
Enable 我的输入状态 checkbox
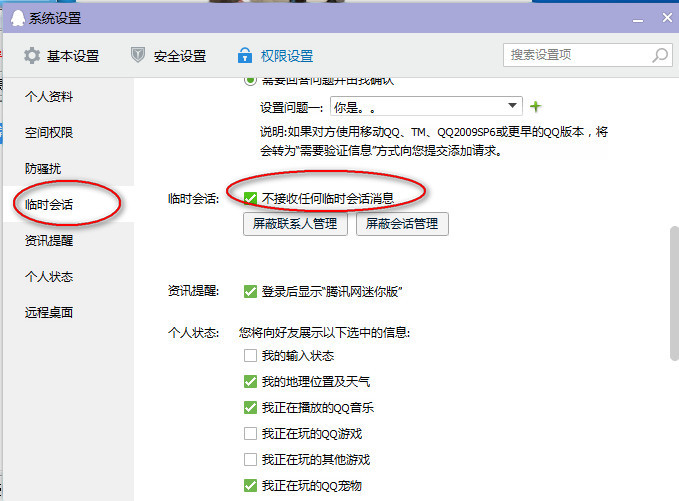(250, 356)
